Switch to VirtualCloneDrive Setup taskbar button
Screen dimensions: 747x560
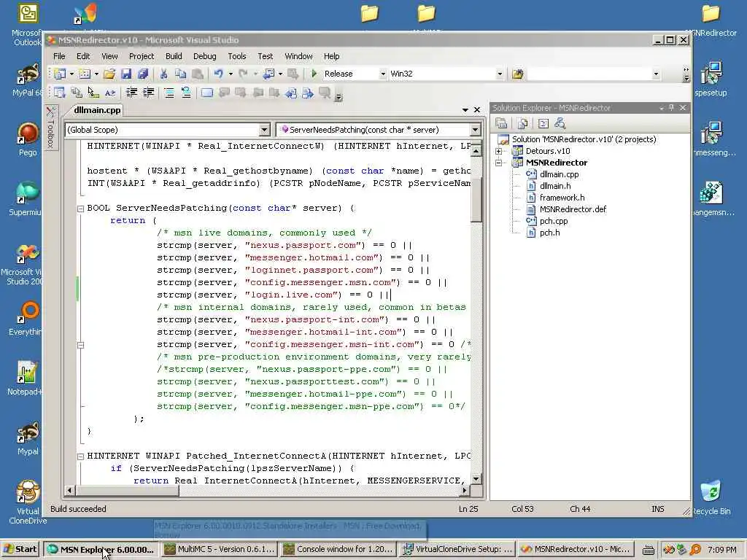pyautogui.click(x=457, y=549)
